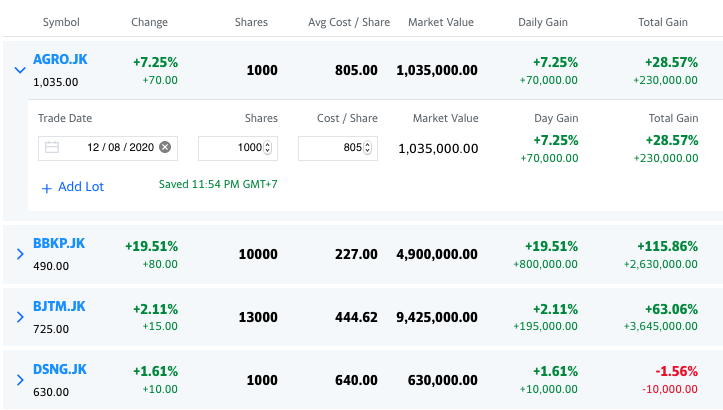Expand the BJTM.JK row chevron

coord(19,317)
